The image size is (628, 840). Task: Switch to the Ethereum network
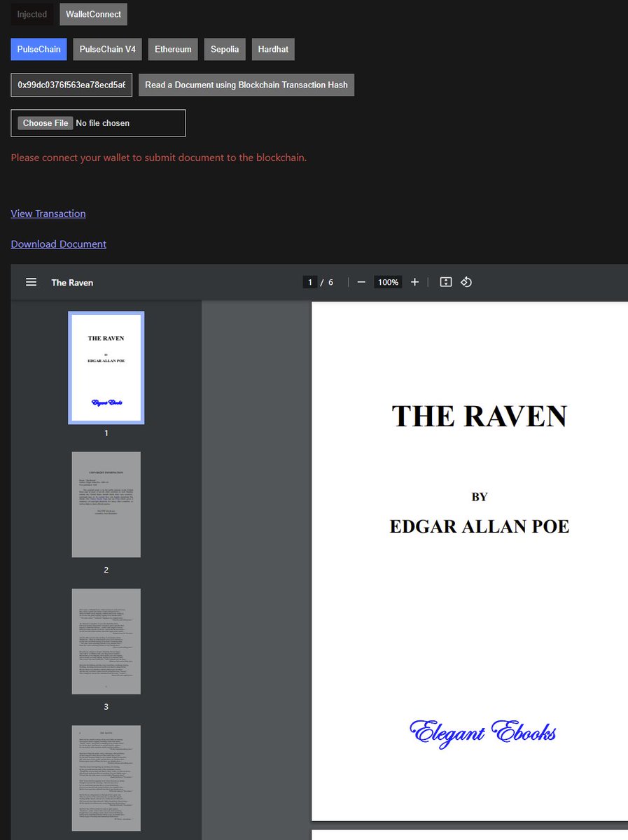[x=173, y=50]
